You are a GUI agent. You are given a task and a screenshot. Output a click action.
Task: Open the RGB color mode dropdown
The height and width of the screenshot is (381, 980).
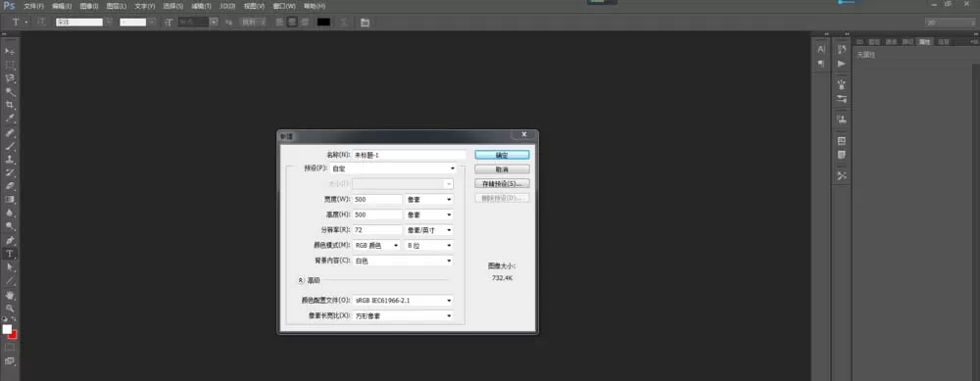tap(377, 246)
